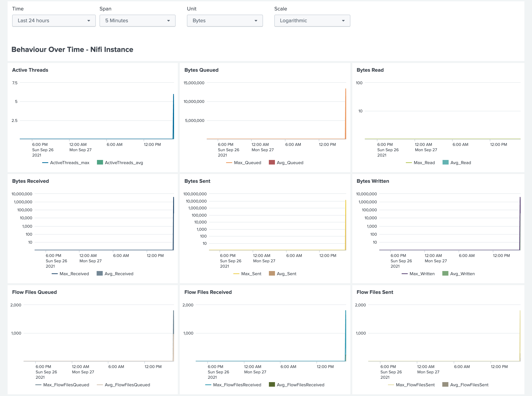Toggle Max_Read legend entry
The width and height of the screenshot is (532, 396).
click(420, 162)
